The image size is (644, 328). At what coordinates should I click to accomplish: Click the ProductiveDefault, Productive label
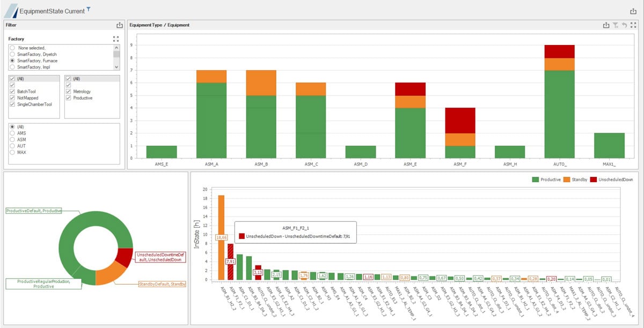[34, 211]
